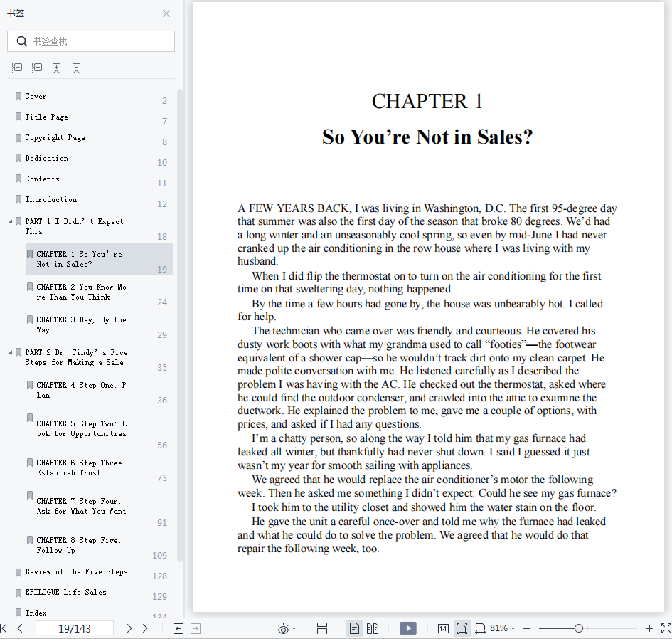
Task: Open CHAPTER 7 Step Four: Ask for What
Action: point(82,506)
